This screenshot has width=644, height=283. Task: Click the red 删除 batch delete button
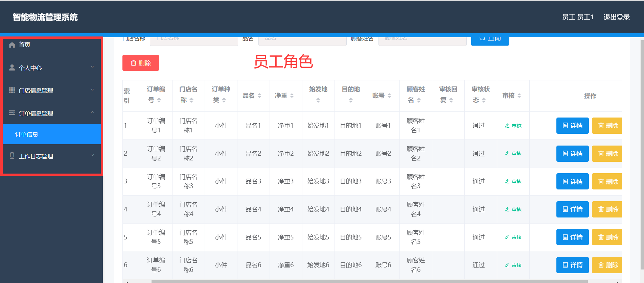pos(141,63)
